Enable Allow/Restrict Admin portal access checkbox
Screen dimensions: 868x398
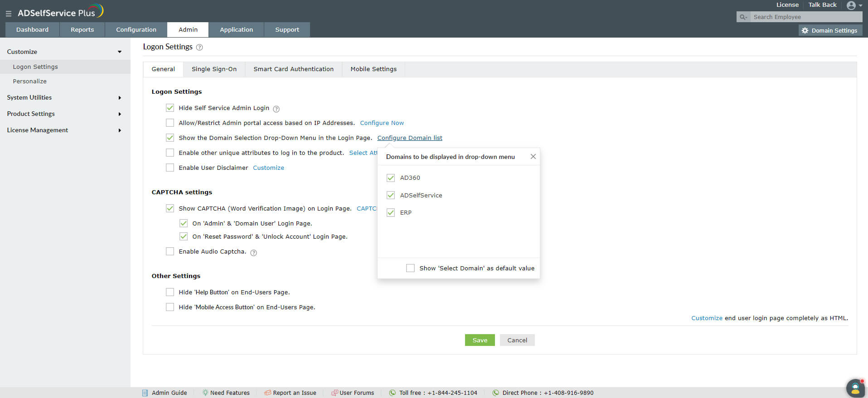coord(170,123)
